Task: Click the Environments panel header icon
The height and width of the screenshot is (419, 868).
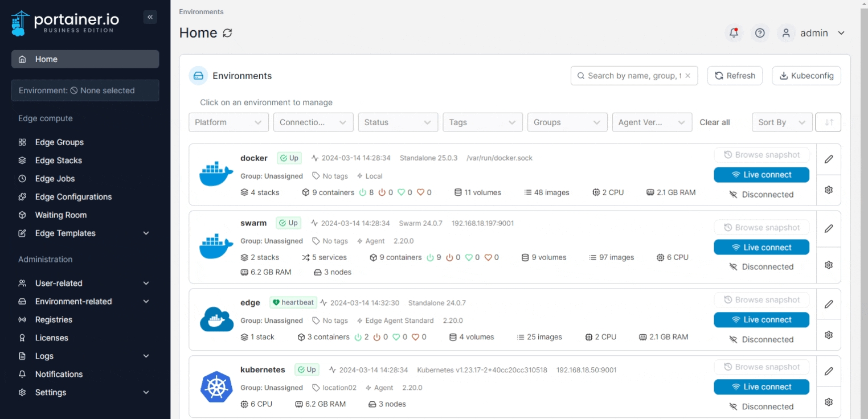Action: [198, 76]
